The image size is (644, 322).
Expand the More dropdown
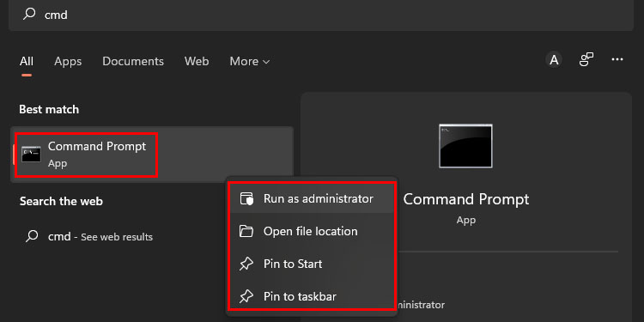[x=250, y=61]
